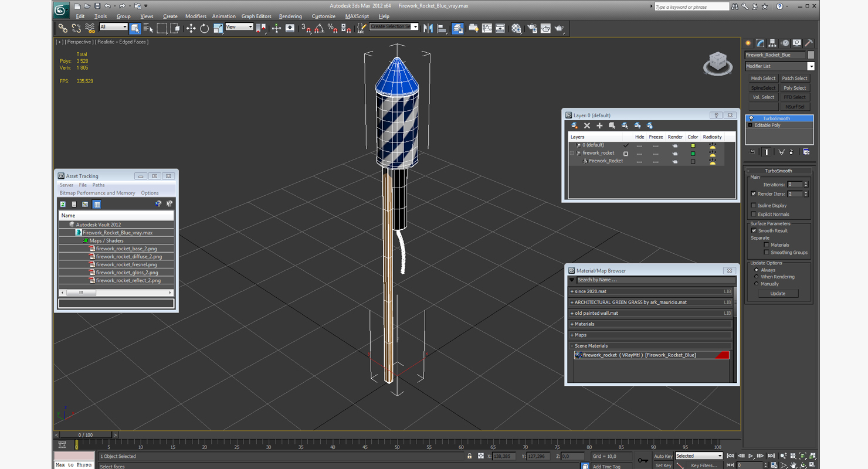Viewport: 868px width, 469px height.
Task: Toggle Smooth Result checkbox
Action: click(754, 231)
